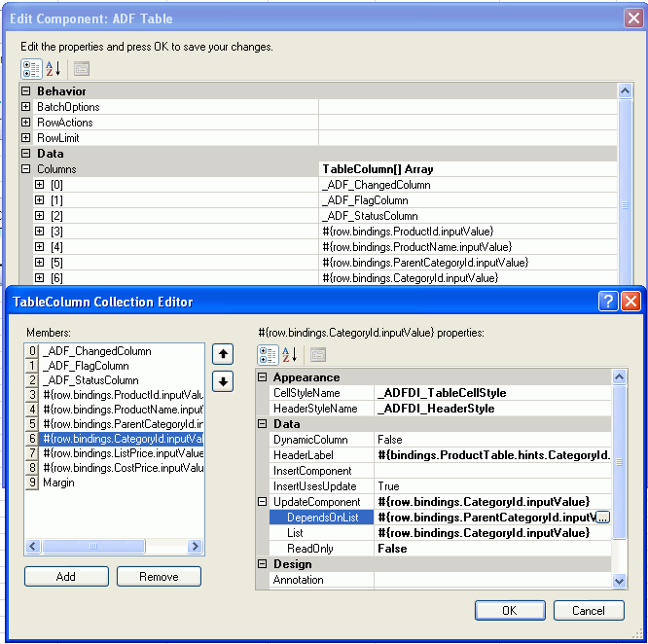This screenshot has width=648, height=644.
Task: Click TableColumn[] Array value cell
Action: coord(468,169)
